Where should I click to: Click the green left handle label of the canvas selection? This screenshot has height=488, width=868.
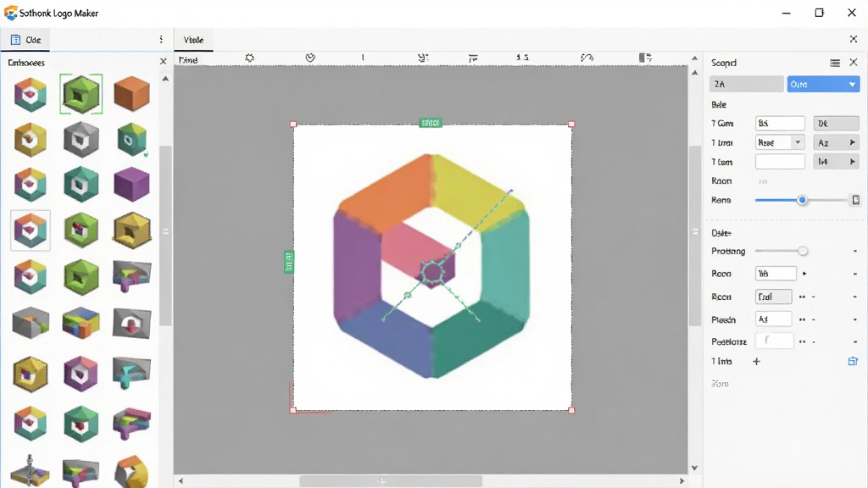coord(288,262)
